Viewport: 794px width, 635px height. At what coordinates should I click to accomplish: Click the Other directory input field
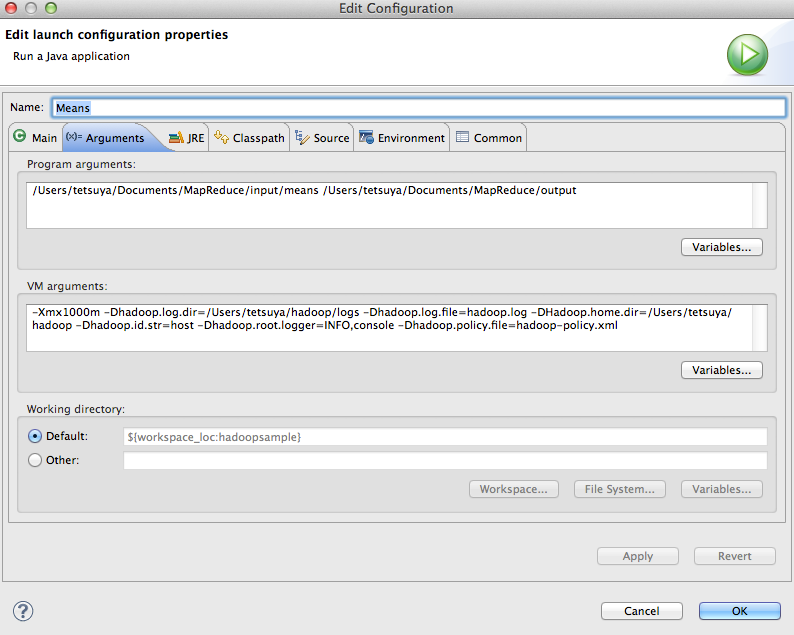click(445, 460)
